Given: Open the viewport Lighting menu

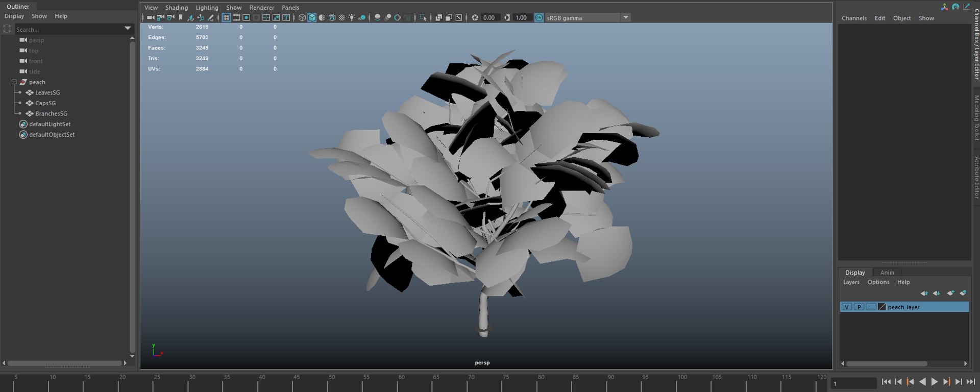Looking at the screenshot, I should [x=207, y=8].
